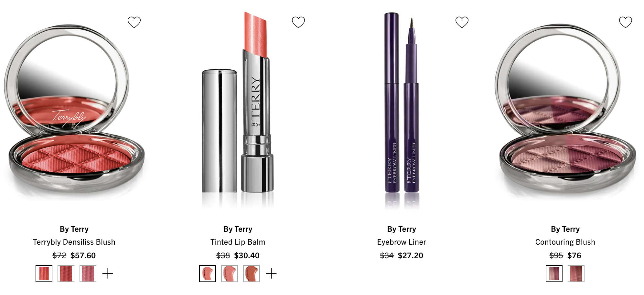
Task: Save Contouring Blush using its heart icon
Action: [x=625, y=22]
